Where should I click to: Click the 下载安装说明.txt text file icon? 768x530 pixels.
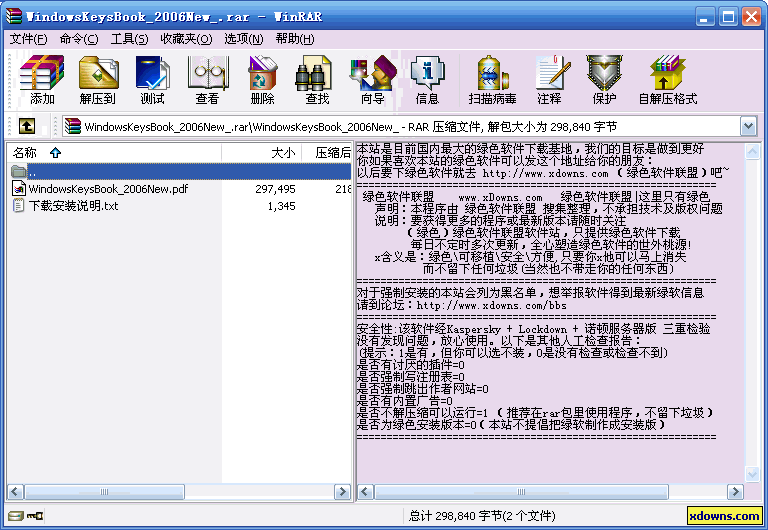pos(18,205)
